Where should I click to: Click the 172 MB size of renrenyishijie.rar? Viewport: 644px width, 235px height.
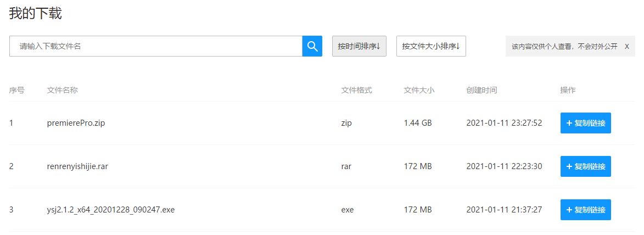[x=418, y=166]
